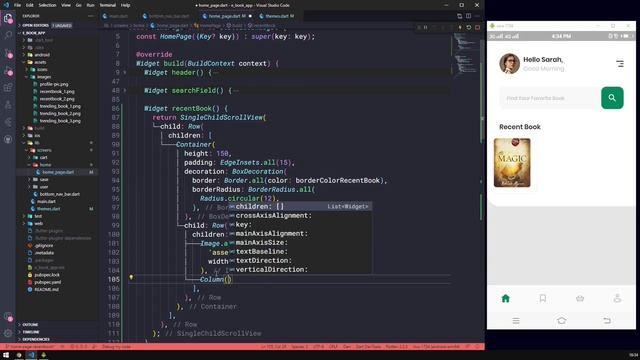Screen dimensions: 640x360
Task: Open the Search view in the activity bar
Action: [x=8, y=35]
